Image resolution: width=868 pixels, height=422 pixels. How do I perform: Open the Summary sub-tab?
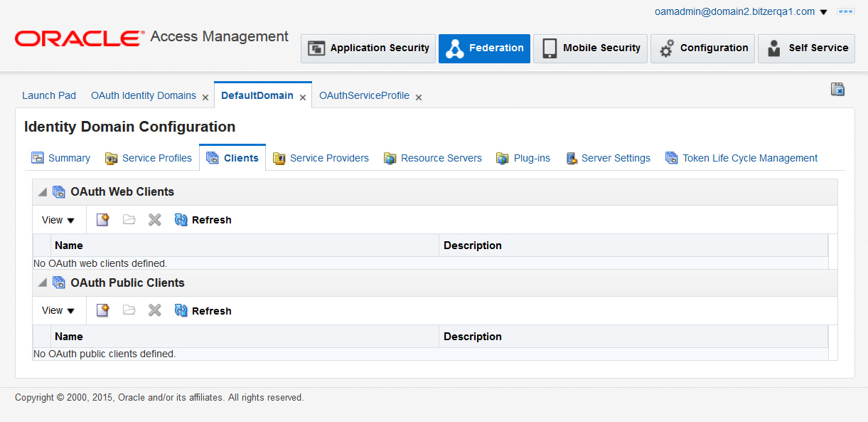click(x=60, y=158)
